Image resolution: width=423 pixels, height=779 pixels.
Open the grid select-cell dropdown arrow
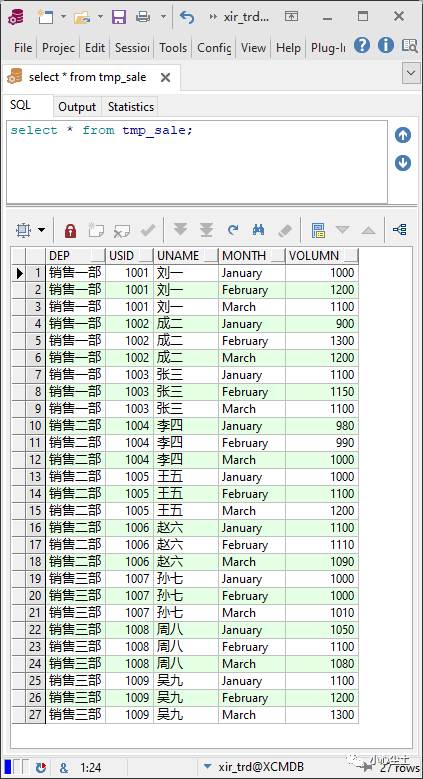click(41, 231)
